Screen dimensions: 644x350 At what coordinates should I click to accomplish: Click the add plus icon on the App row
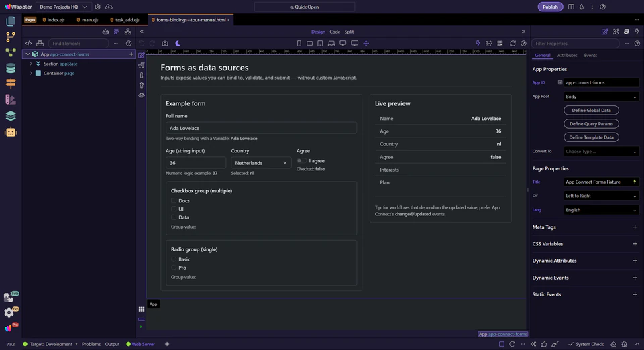click(131, 54)
